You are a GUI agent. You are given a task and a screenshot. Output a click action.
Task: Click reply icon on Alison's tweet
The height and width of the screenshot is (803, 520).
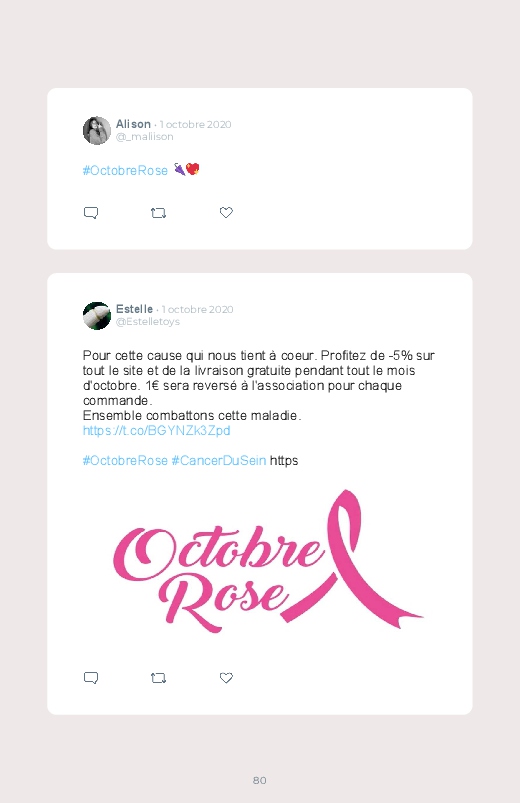click(x=91, y=213)
